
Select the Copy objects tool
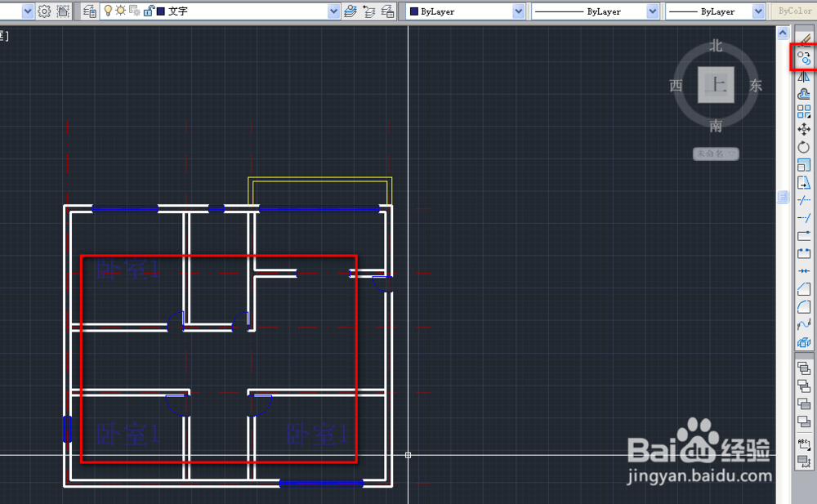click(x=804, y=58)
